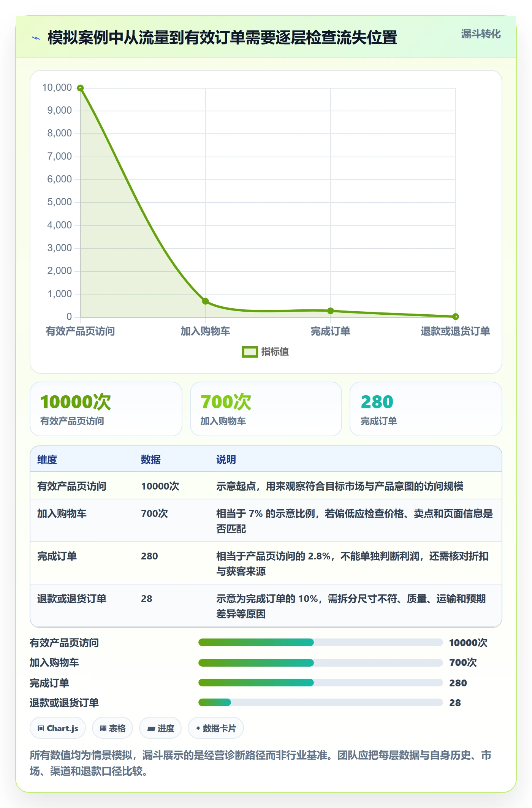Screen dimensions: 532x808
Task: Click the progress bar labeled 完成订单
Action: tap(320, 683)
